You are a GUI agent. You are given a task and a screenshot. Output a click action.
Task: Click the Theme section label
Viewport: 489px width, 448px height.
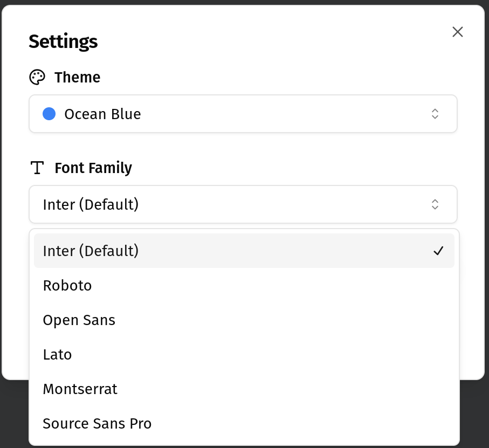(x=77, y=77)
